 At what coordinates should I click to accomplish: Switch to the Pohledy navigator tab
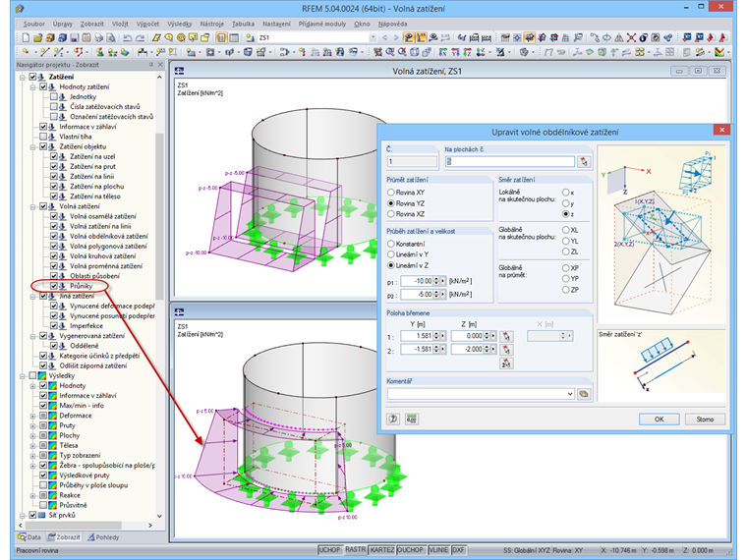103,537
